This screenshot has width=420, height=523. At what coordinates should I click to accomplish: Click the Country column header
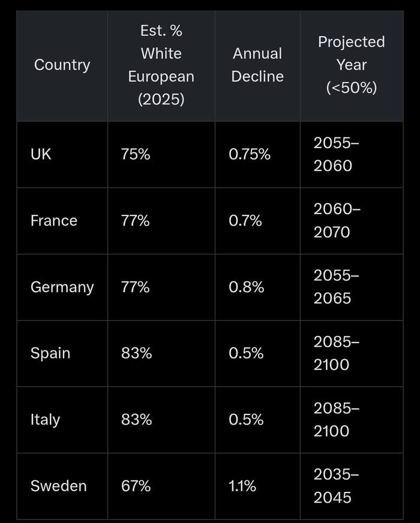click(62, 65)
